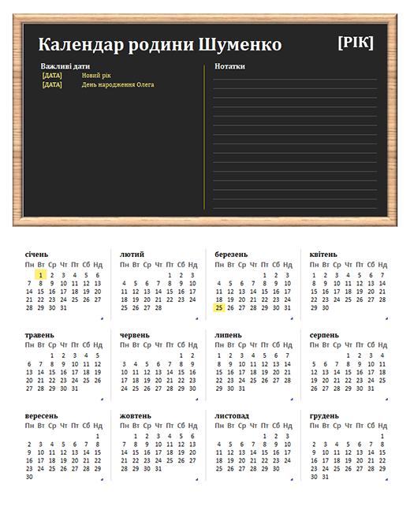Image resolution: width=410 pixels, height=532 pixels.
Task: Click the blue corner marker under квітень
Action: [x=386, y=318]
